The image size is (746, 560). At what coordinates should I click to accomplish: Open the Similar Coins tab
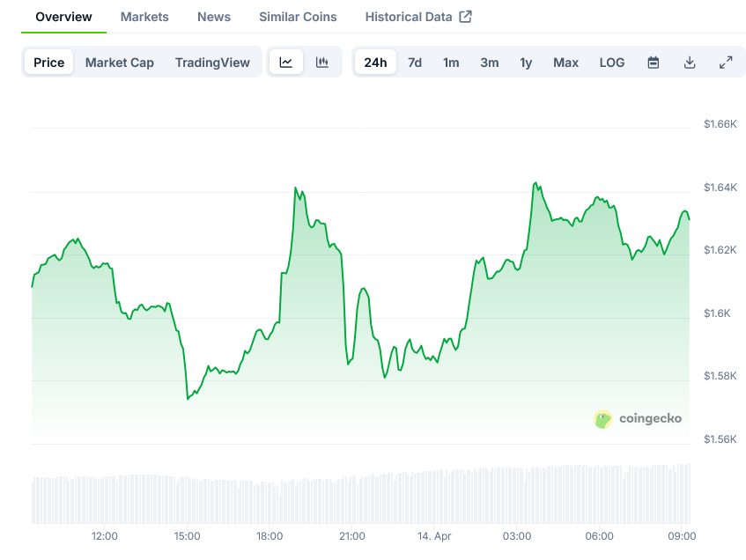click(x=298, y=17)
